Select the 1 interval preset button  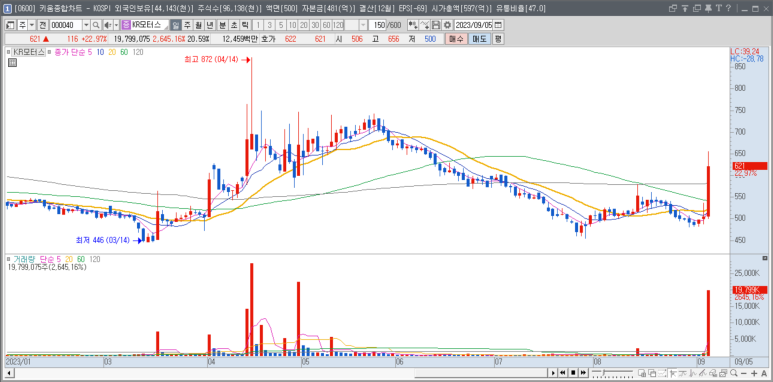tap(258, 25)
